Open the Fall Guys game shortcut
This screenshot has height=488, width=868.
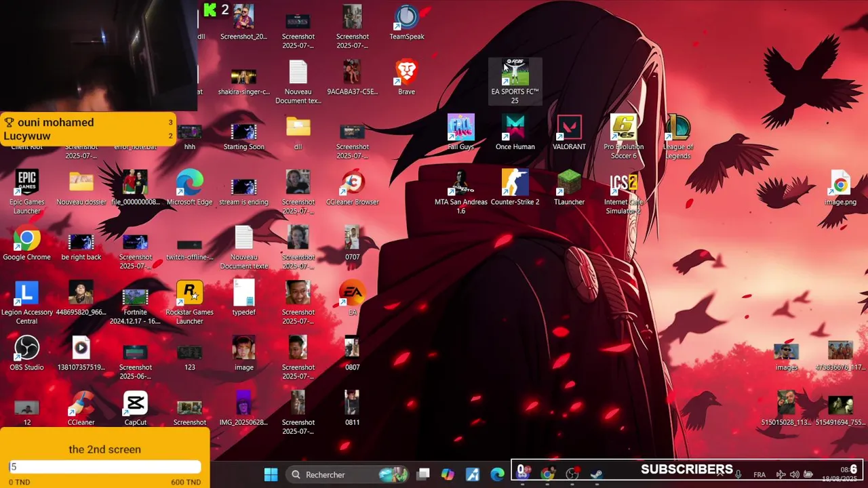pyautogui.click(x=461, y=133)
